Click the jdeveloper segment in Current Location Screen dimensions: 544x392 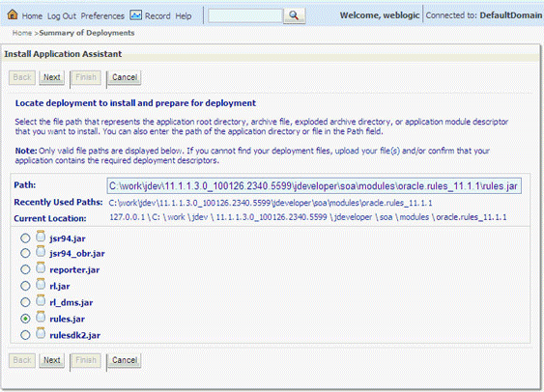tap(353, 217)
